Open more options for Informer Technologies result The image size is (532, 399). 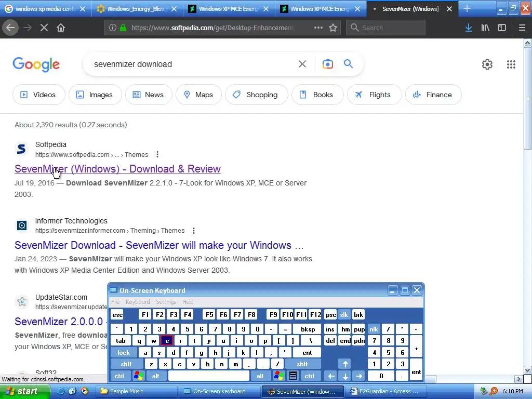[x=194, y=231]
